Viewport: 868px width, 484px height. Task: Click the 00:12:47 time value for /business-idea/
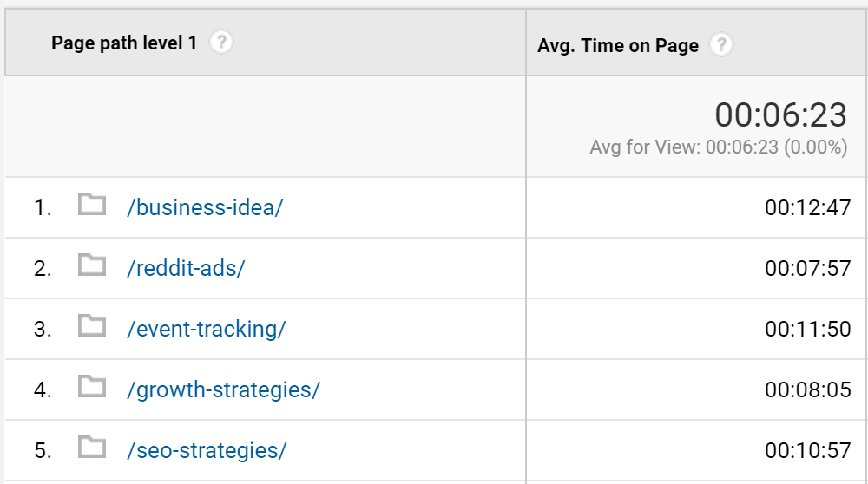[x=807, y=208]
